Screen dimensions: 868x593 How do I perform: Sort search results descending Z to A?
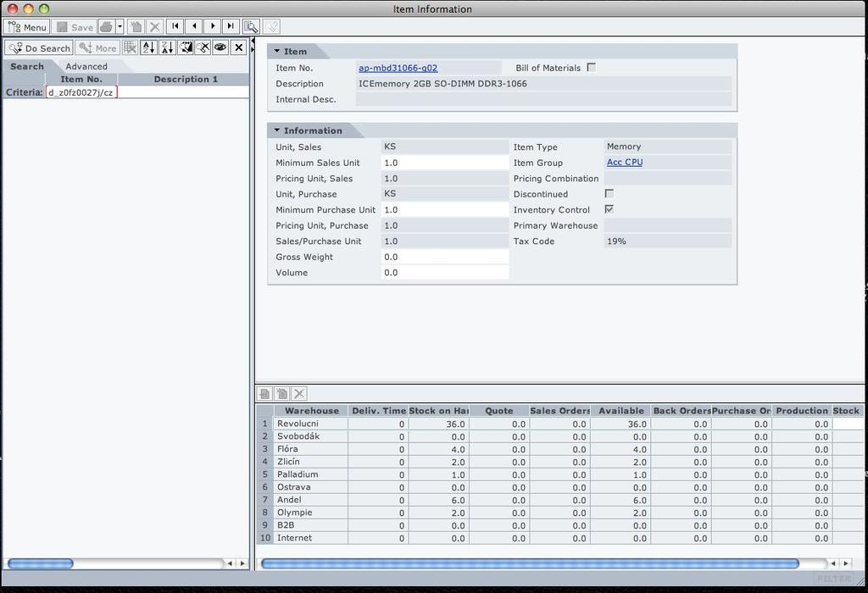(167, 47)
